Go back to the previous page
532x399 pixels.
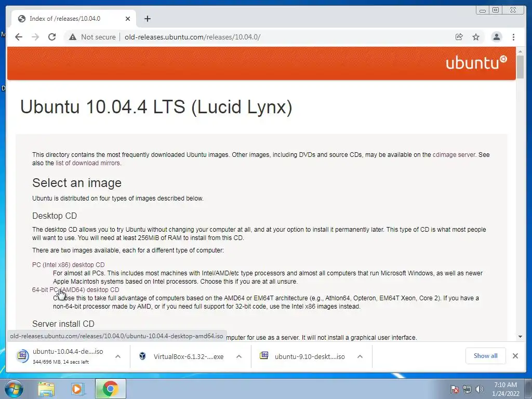click(19, 37)
